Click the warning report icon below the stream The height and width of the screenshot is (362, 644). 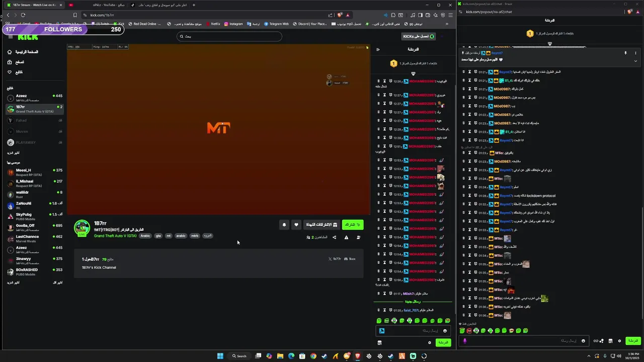click(346, 237)
